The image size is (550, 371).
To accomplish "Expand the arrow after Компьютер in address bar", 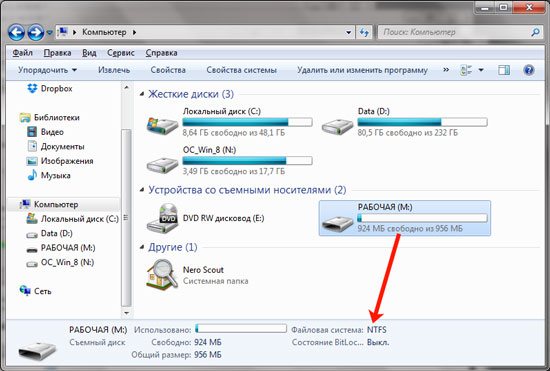I will click(134, 32).
